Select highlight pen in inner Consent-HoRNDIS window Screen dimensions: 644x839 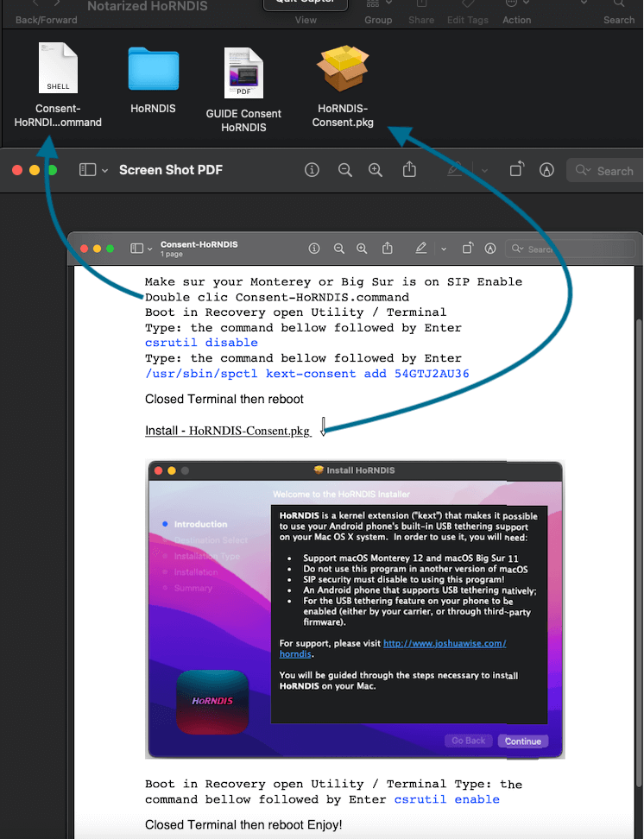420,248
